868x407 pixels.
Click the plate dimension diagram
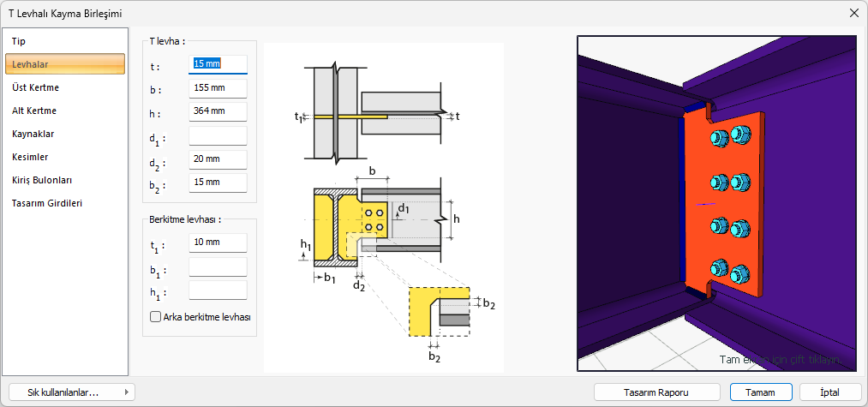(x=384, y=207)
